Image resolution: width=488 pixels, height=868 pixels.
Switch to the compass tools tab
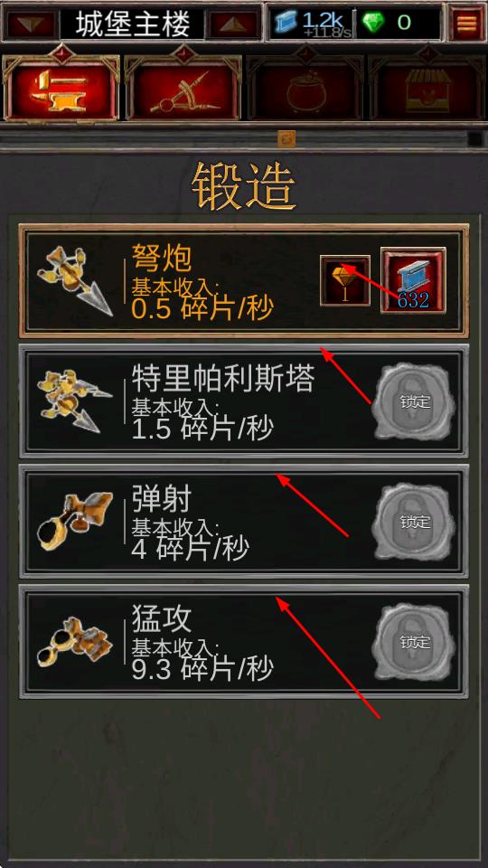pos(183,89)
